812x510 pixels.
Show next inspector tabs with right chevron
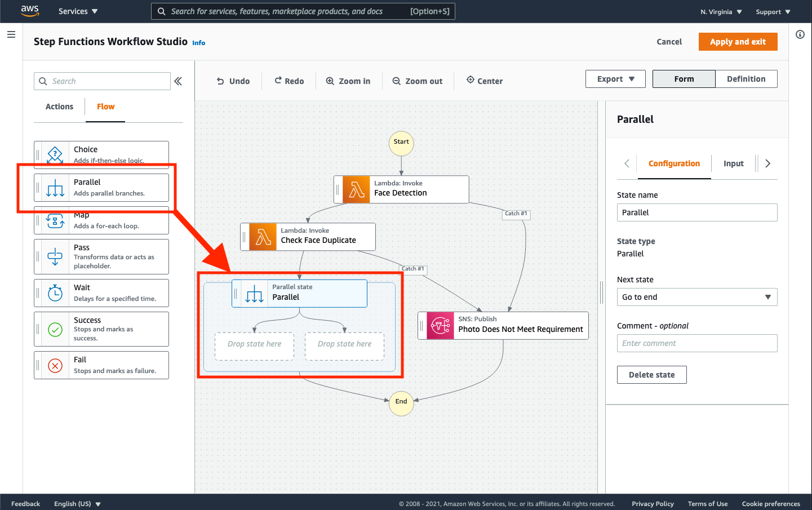coord(767,163)
